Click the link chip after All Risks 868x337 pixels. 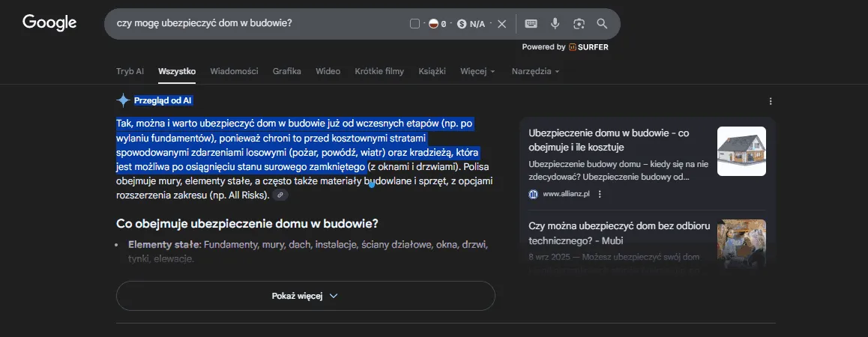pos(280,195)
